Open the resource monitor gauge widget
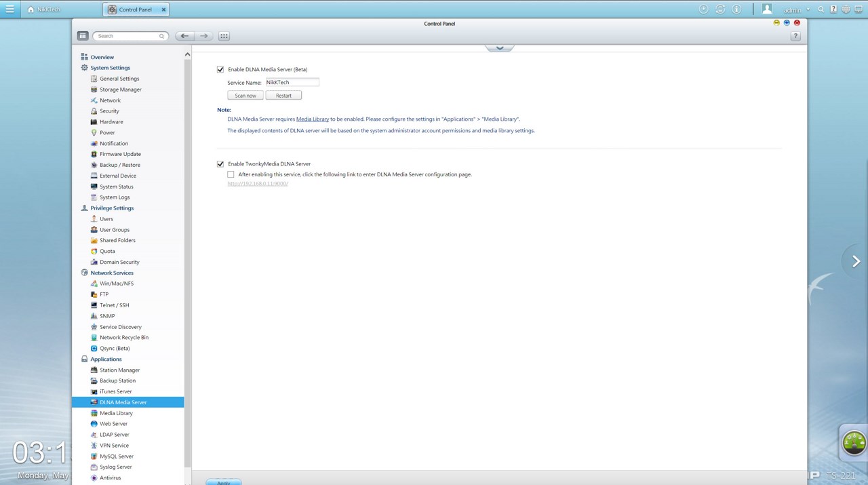The image size is (868, 485). [854, 443]
